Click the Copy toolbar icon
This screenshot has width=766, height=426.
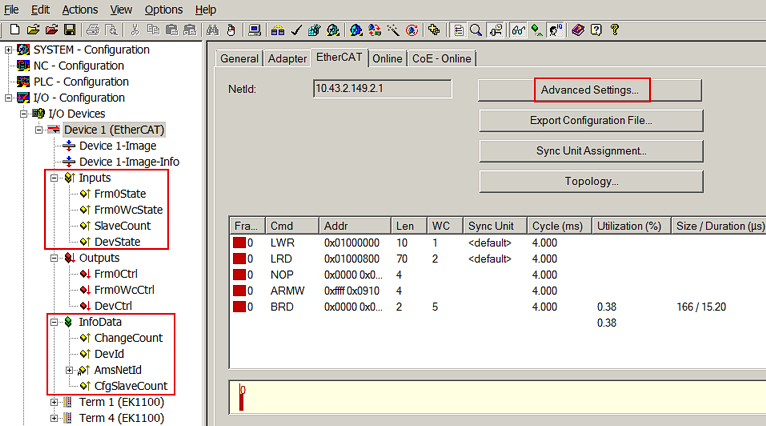[x=153, y=30]
